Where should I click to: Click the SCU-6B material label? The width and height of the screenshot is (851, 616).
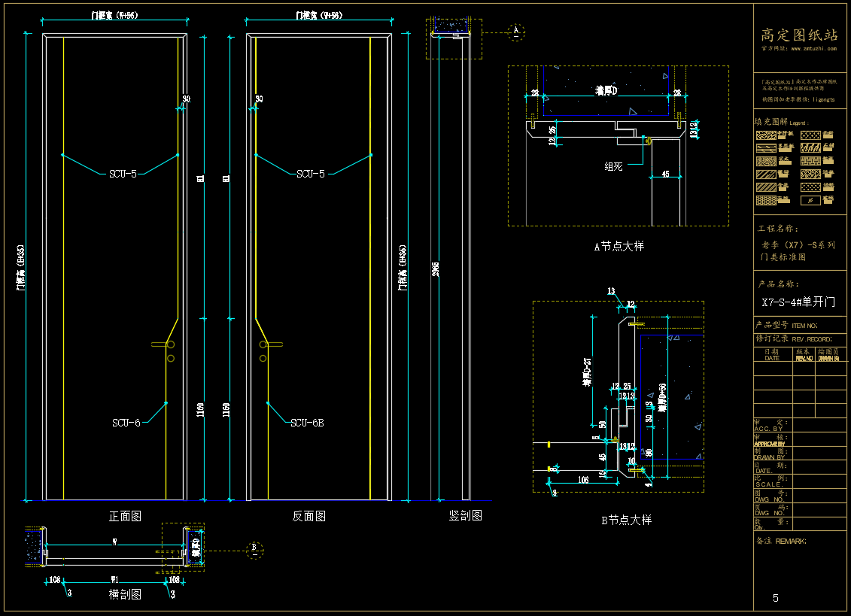(307, 423)
